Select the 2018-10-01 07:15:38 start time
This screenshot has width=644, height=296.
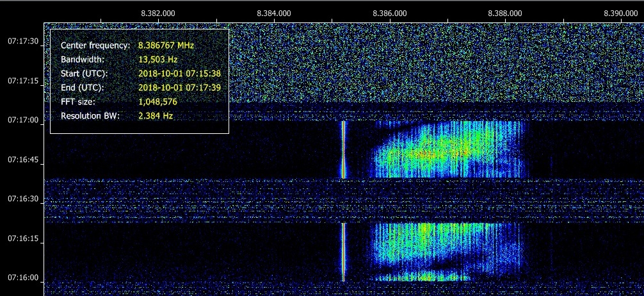(179, 74)
